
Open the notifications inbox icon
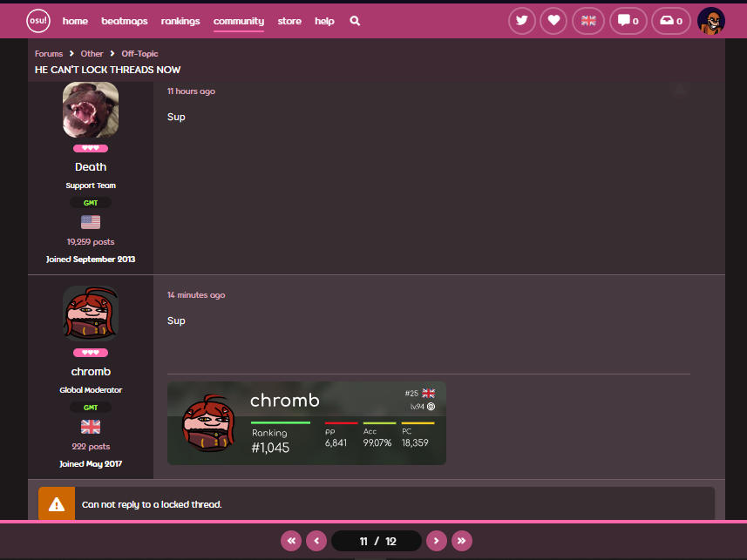(671, 21)
